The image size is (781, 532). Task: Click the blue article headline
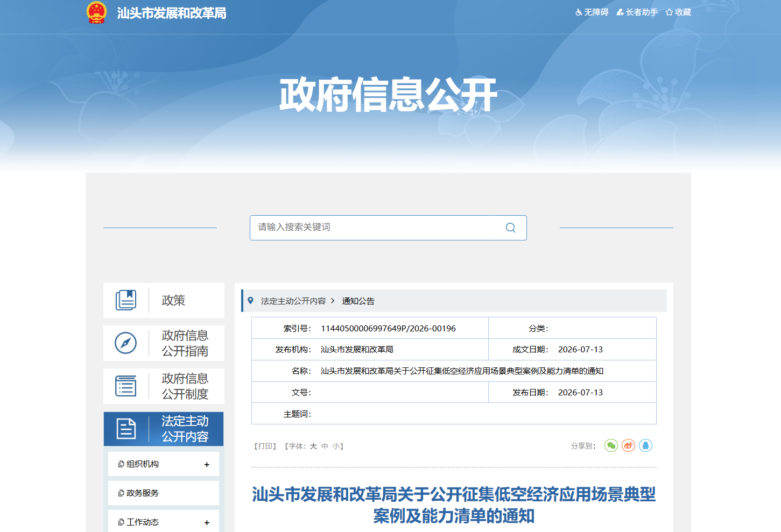pos(454,505)
